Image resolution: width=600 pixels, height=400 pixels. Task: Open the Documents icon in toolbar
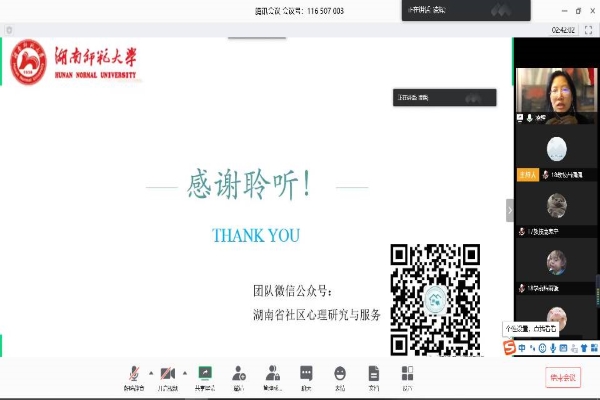point(373,372)
